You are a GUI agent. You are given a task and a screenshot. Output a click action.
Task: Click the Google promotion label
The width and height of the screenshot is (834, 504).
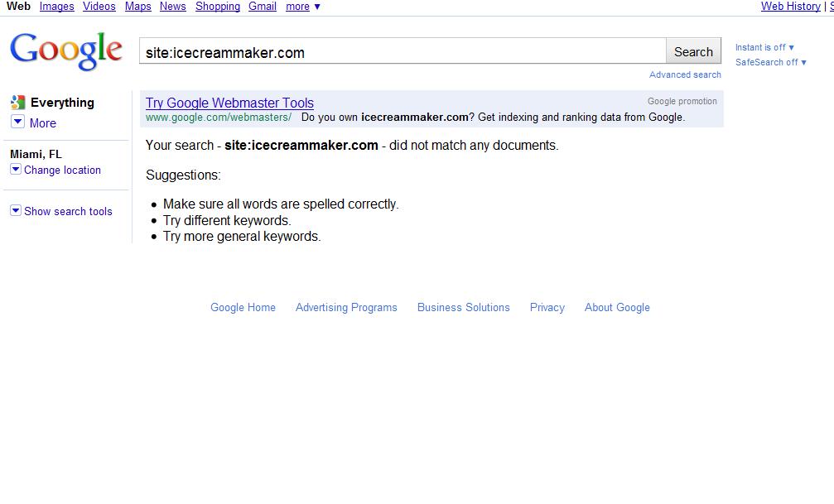[x=682, y=101]
